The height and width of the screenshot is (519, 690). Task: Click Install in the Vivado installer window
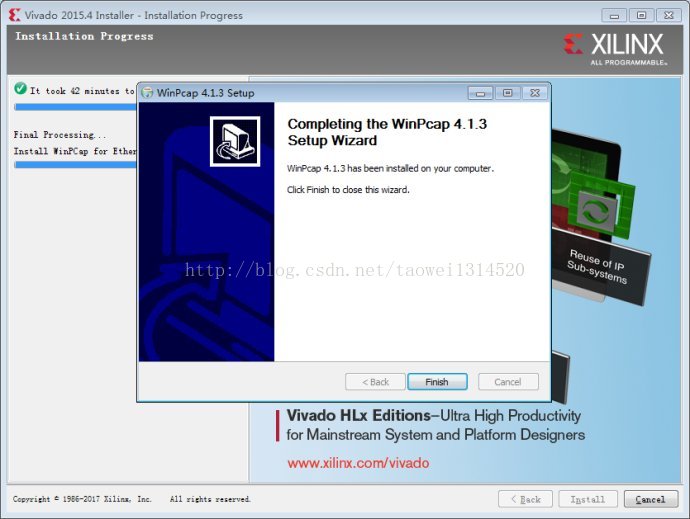coord(588,499)
